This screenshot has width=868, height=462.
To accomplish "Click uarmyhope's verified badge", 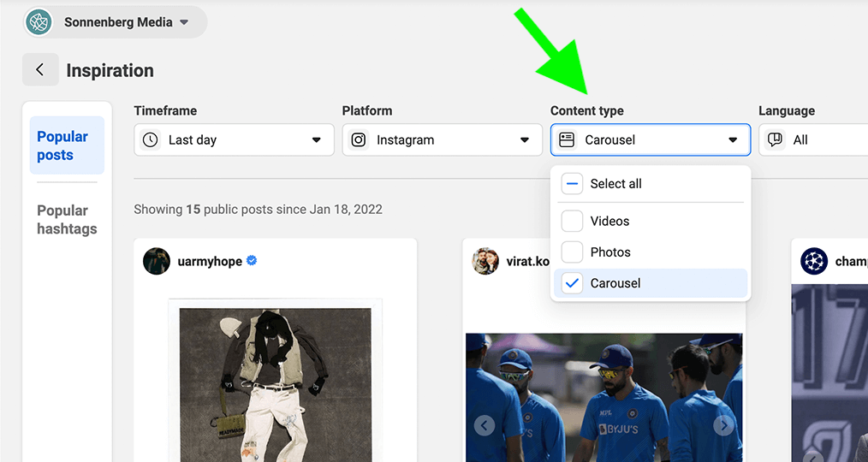I will [252, 261].
